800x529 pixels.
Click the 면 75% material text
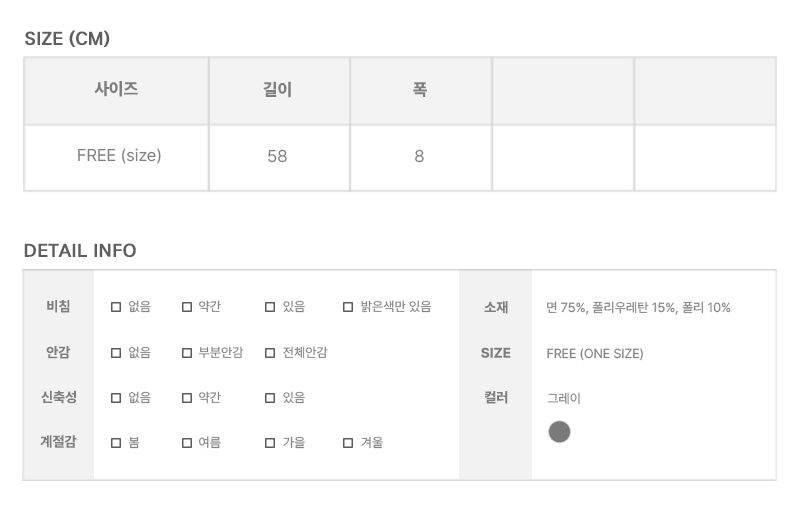[566, 307]
